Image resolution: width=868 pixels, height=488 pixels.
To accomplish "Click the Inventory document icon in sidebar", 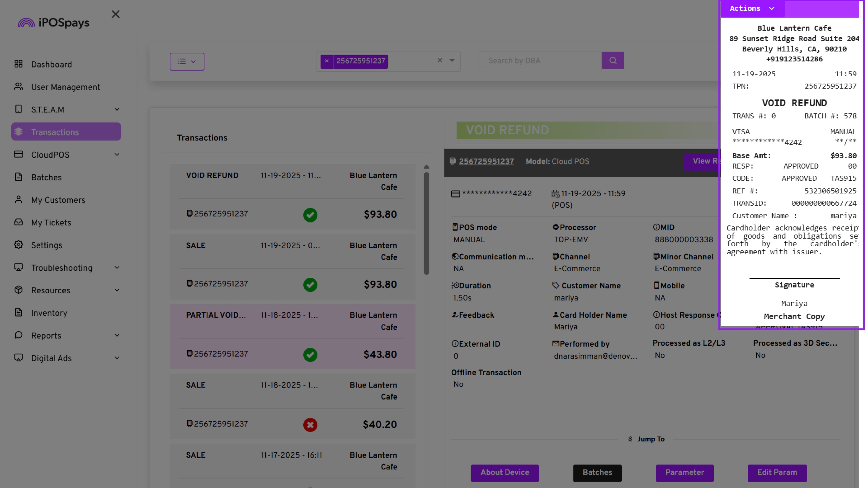I will tap(19, 312).
